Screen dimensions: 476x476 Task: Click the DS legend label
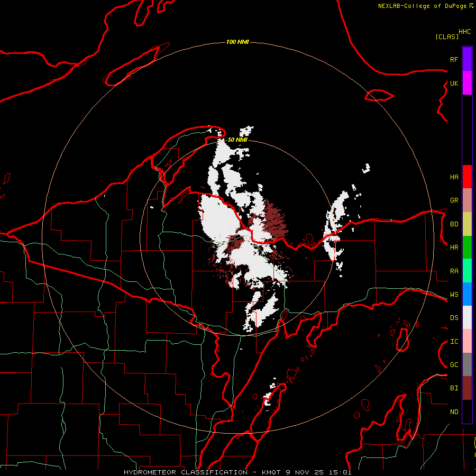click(454, 318)
